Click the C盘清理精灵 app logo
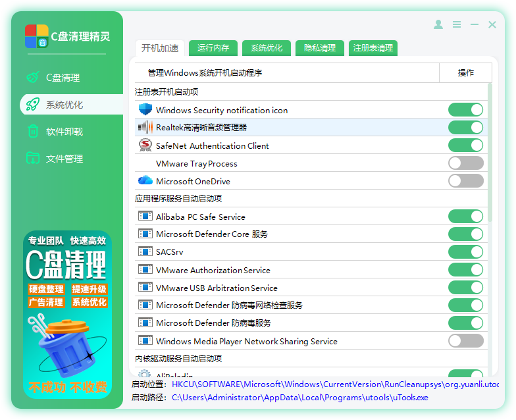The image size is (516, 420). pyautogui.click(x=37, y=36)
